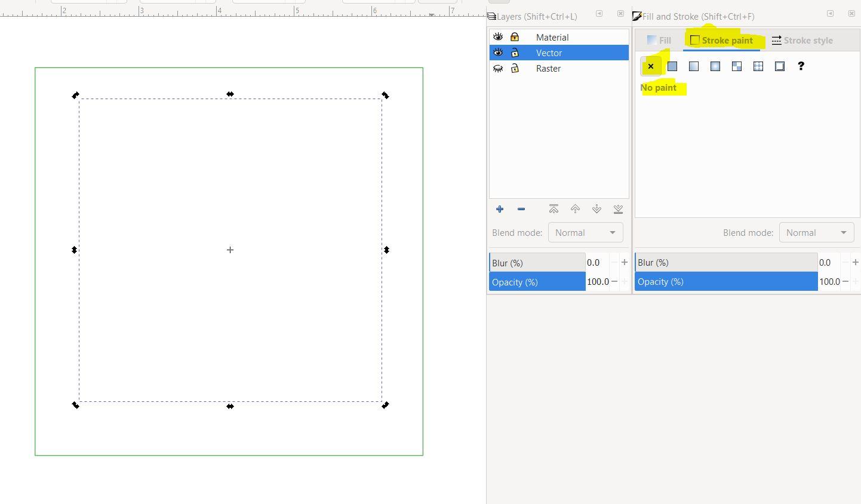Image resolution: width=861 pixels, height=504 pixels.
Task: Raise layer to top
Action: (553, 209)
